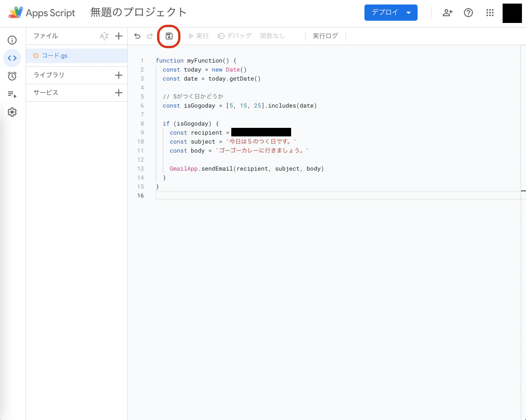Viewport: 526px width, 420px height.
Task: Click the ファイル header label
Action: 46,36
